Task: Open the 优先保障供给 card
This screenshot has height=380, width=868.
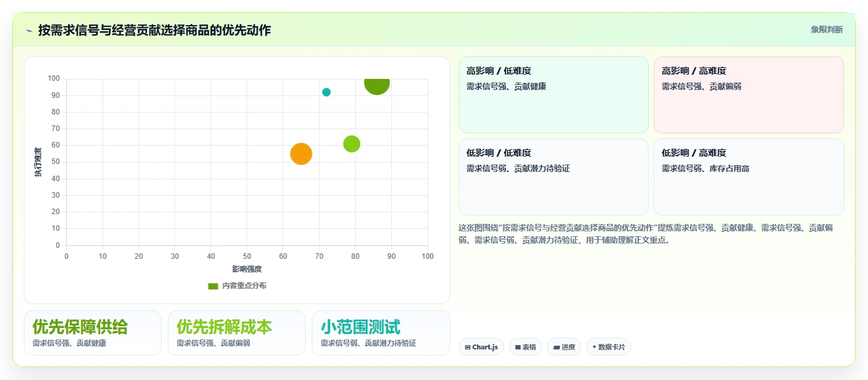Action: [x=92, y=333]
